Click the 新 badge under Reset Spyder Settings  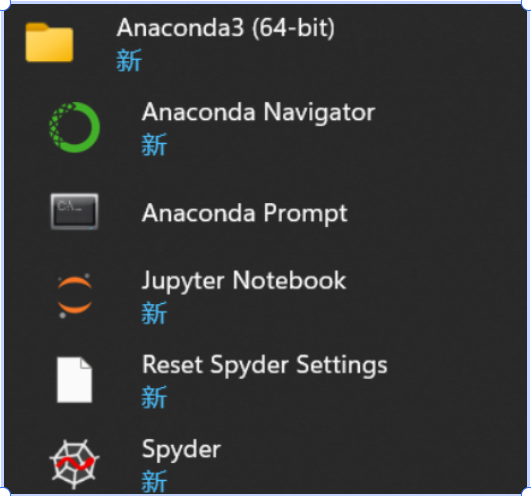point(154,397)
